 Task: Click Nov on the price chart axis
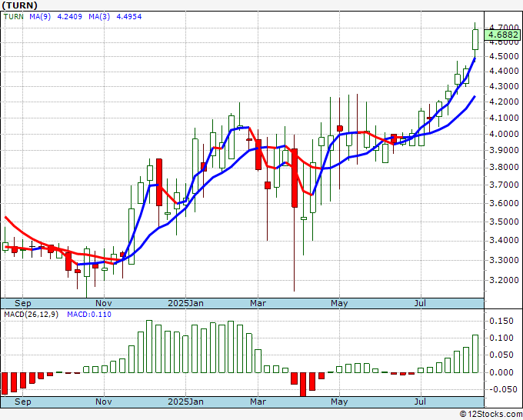(x=104, y=303)
